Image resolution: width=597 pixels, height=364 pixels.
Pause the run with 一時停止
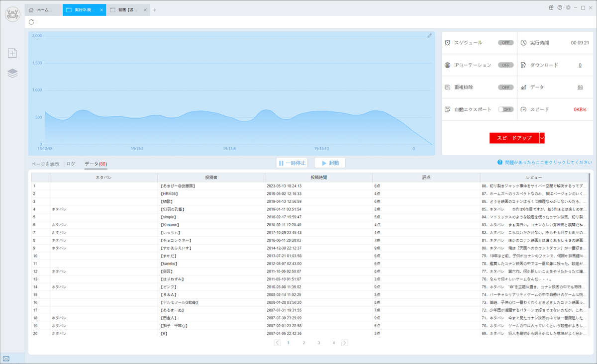pos(293,163)
